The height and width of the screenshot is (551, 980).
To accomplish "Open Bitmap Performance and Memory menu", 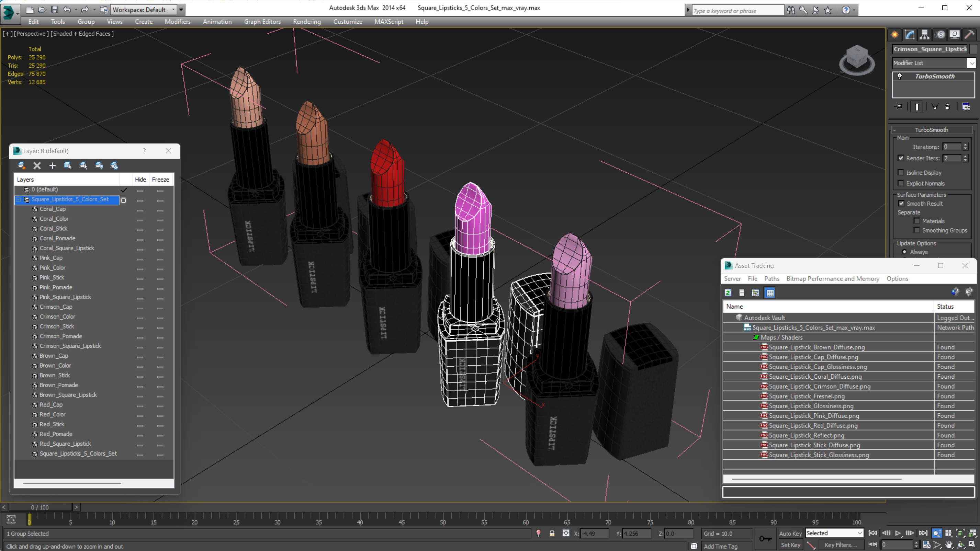I will (x=832, y=279).
